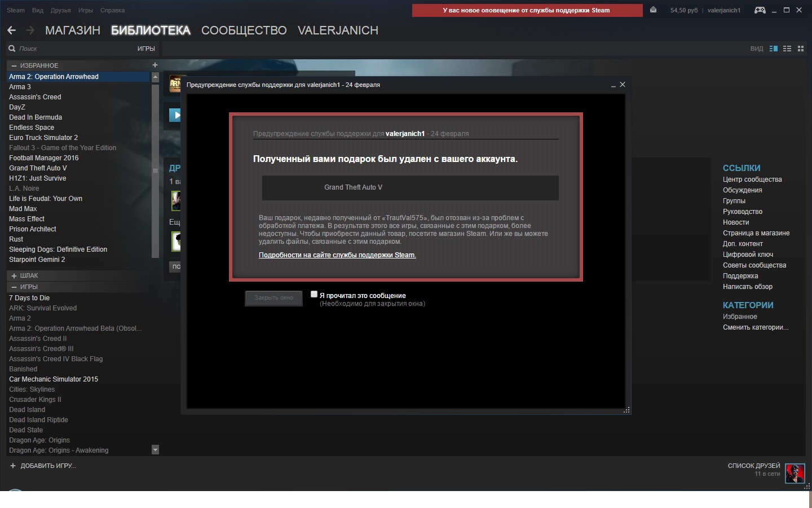
Task: Select Rust in favorites list
Action: [79, 239]
